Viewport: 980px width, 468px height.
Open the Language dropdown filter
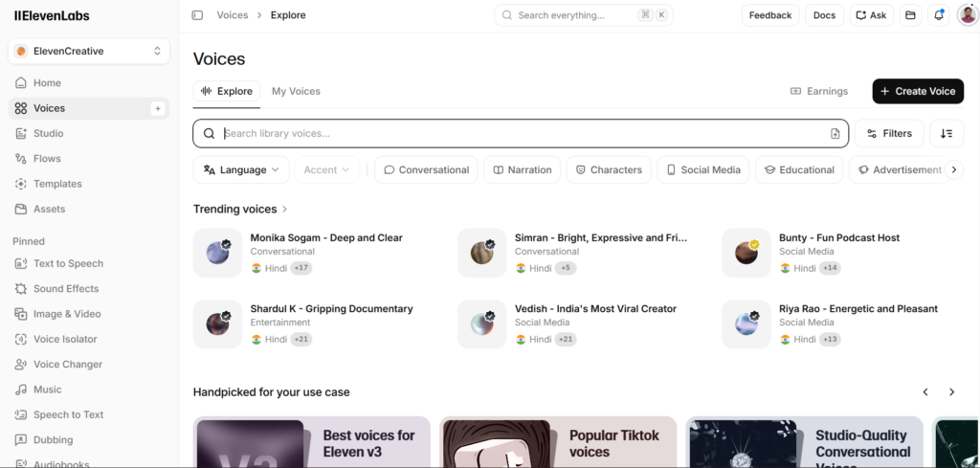tap(241, 170)
